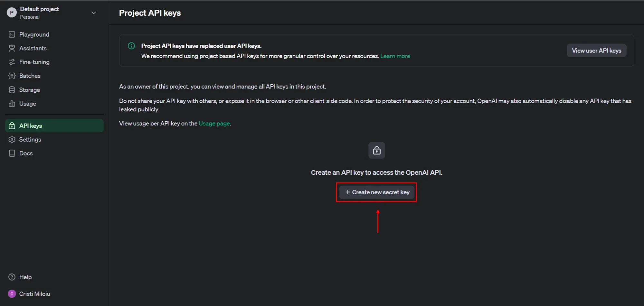Go to the Playground menu item
644x306 pixels.
pyautogui.click(x=54, y=34)
